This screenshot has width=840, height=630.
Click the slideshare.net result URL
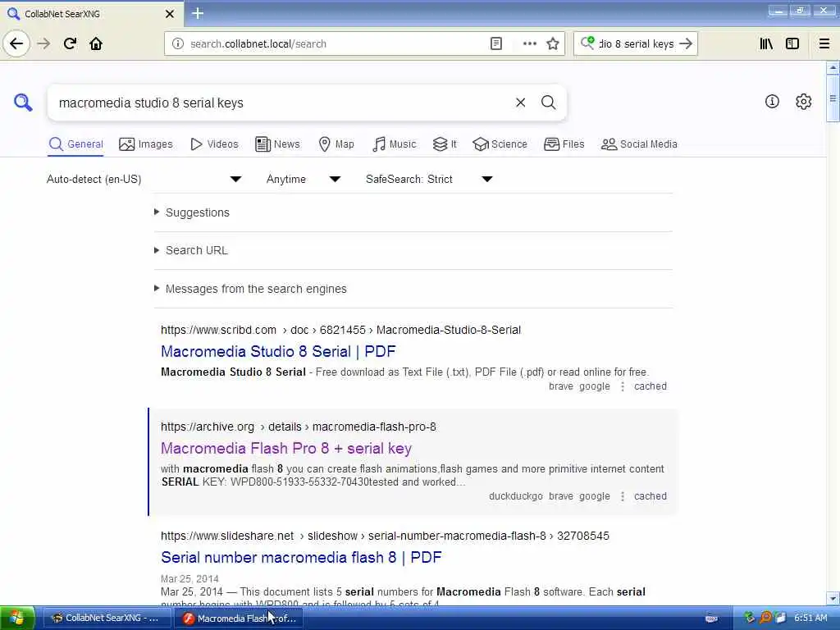point(385,536)
